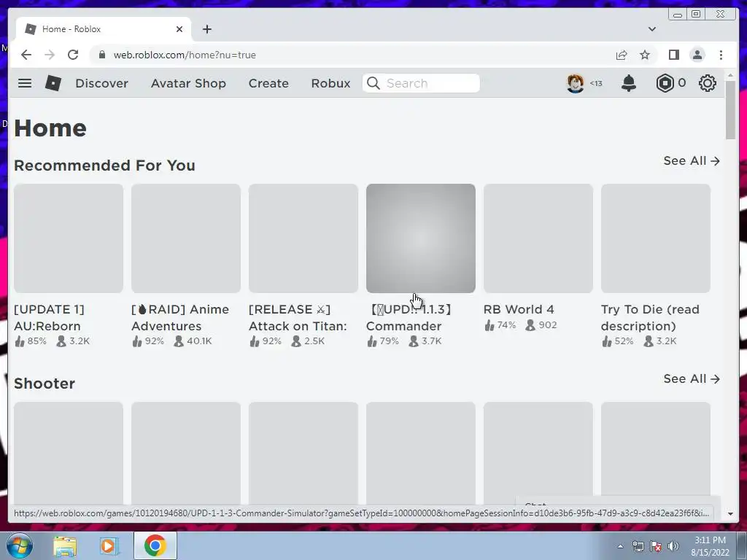Click the page vertical scrollbar thumb
The width and height of the screenshot is (747, 560).
pyautogui.click(x=730, y=111)
